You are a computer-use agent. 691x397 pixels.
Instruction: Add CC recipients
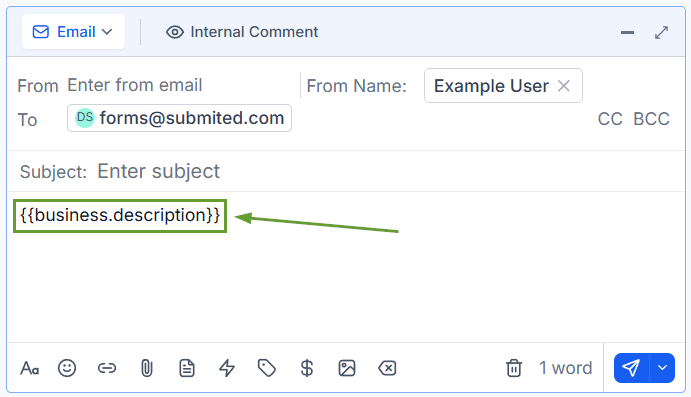click(x=610, y=119)
